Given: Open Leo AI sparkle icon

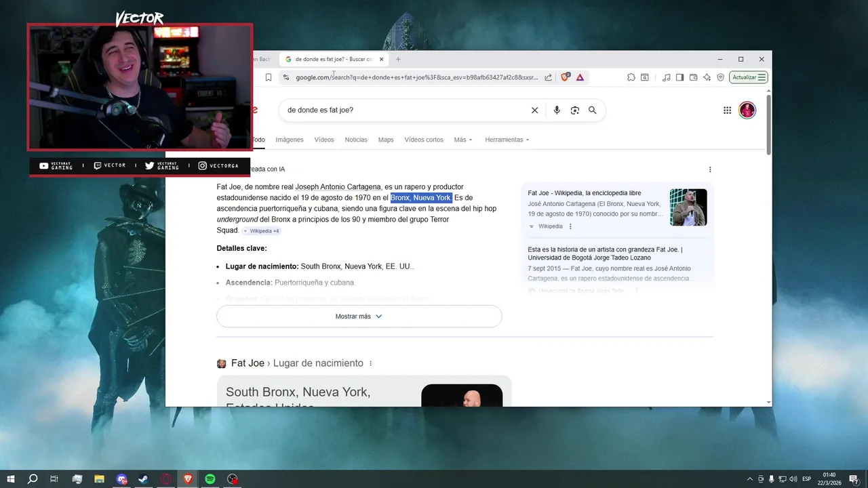Looking at the screenshot, I should [x=707, y=77].
